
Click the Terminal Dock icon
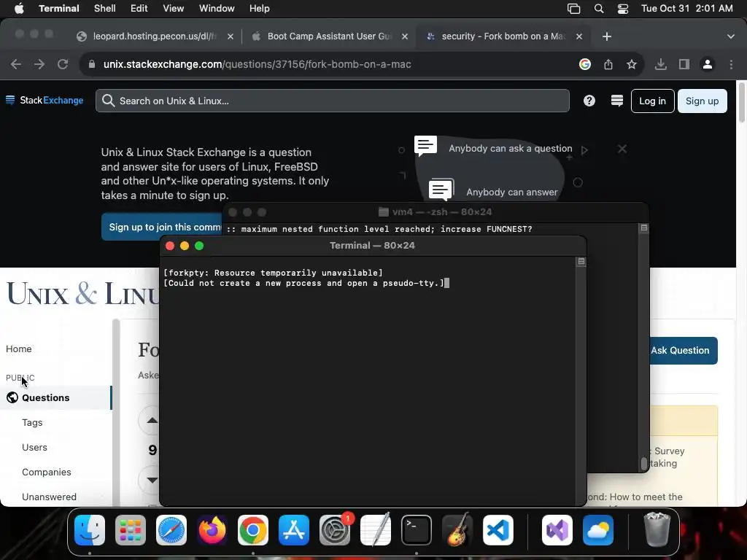(x=417, y=530)
